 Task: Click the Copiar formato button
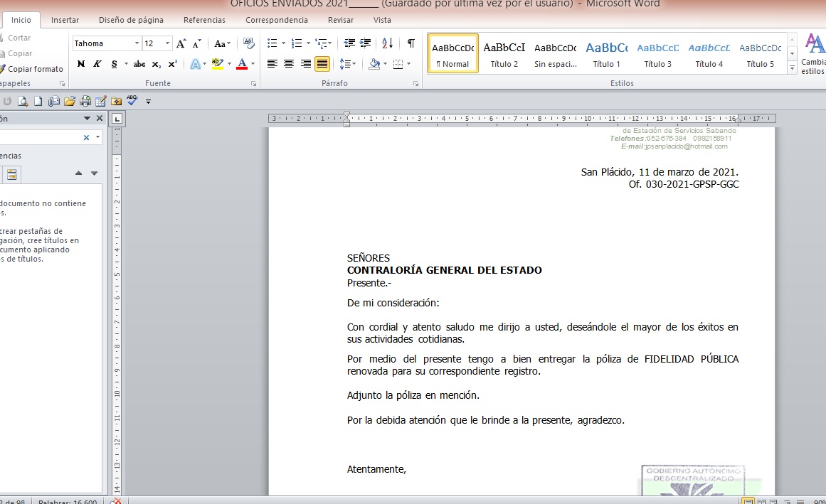click(34, 69)
